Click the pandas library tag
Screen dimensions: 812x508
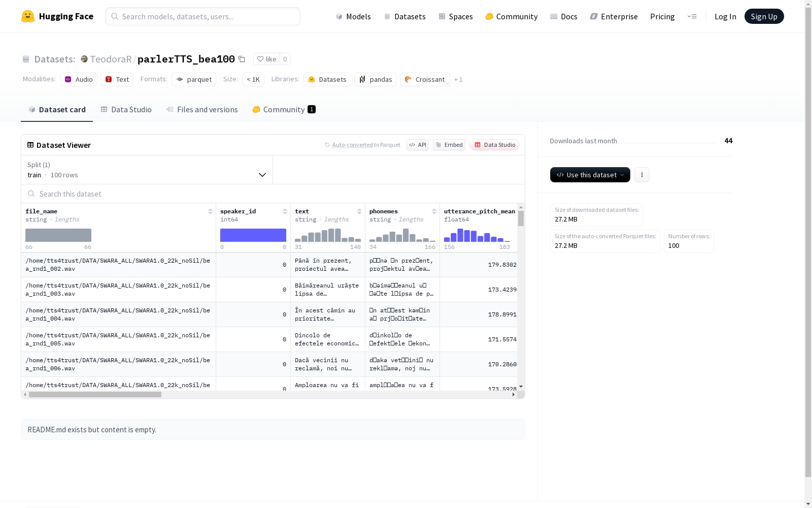[x=376, y=79]
